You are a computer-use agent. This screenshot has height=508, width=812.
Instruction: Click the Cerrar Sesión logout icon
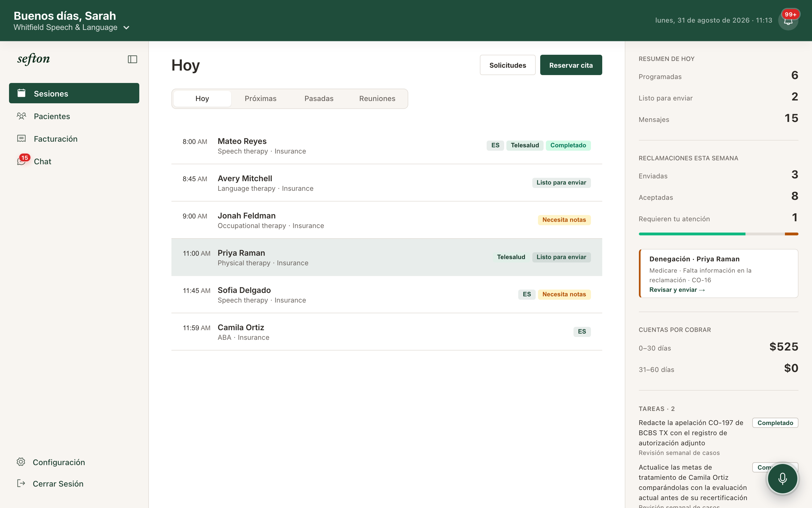pos(21,483)
